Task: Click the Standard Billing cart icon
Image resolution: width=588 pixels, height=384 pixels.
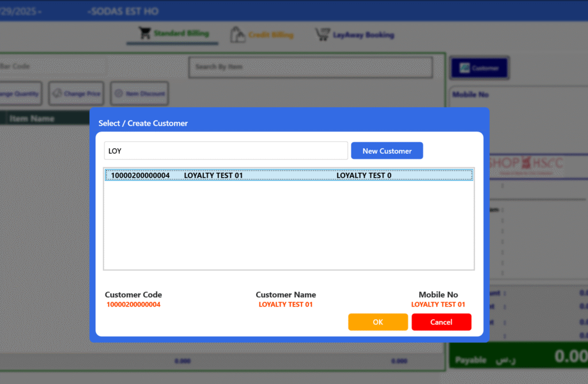Action: (x=145, y=34)
